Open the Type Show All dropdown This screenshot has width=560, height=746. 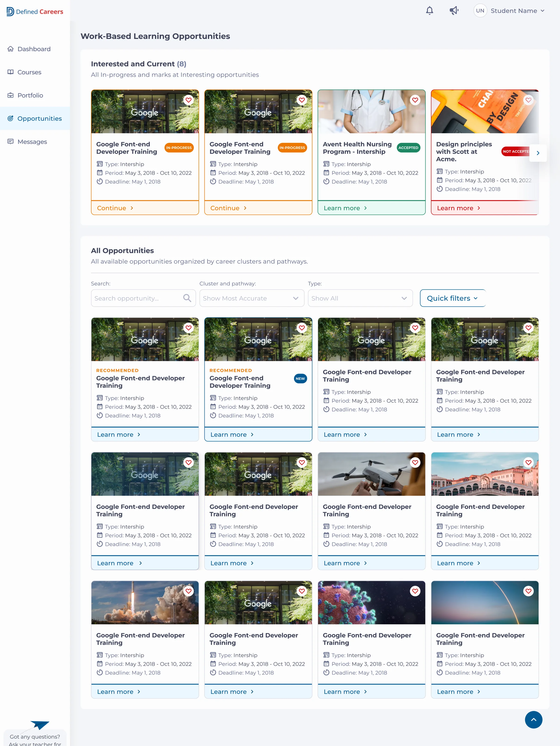(360, 298)
